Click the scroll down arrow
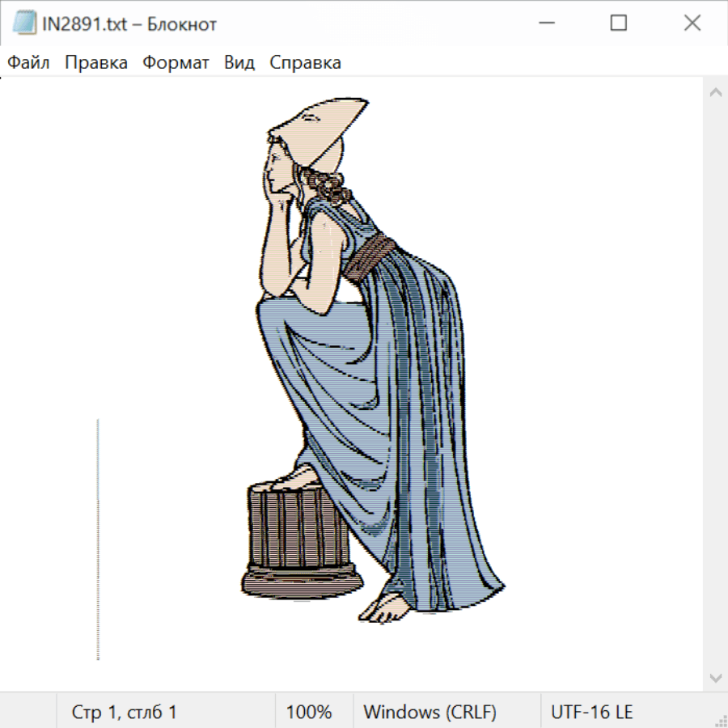Image resolution: width=728 pixels, height=728 pixels. coord(715,677)
